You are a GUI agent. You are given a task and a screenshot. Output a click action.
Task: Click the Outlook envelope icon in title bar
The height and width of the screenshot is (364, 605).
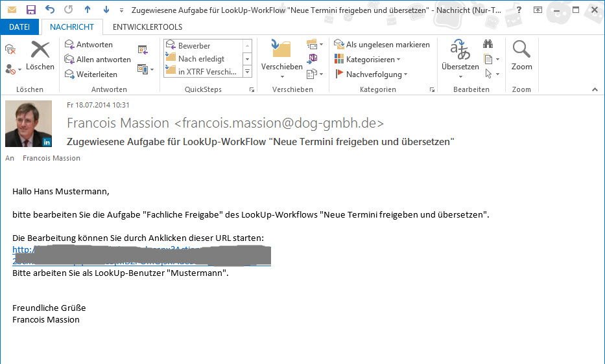pos(12,9)
